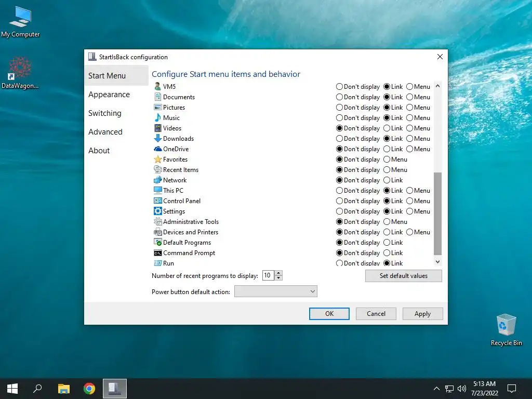Set Favorites to Menu

(x=387, y=159)
